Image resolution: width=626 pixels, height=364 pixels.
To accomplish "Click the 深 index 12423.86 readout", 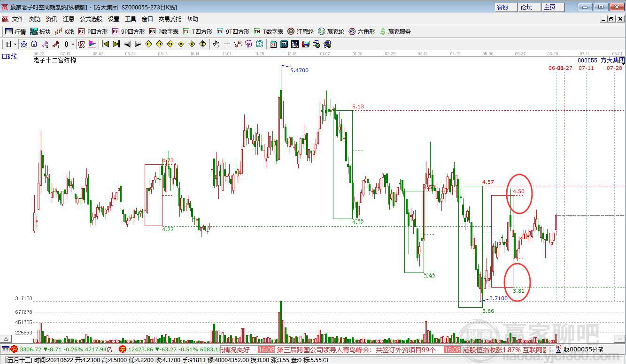I will pyautogui.click(x=169, y=349).
